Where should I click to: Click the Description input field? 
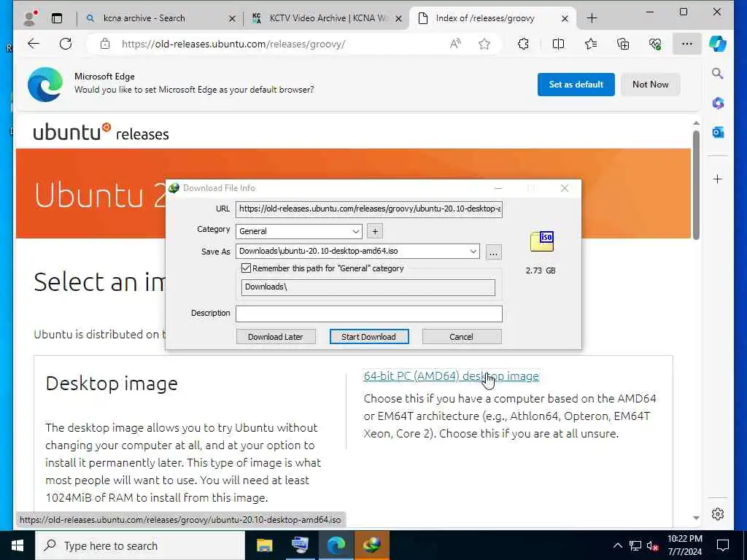click(368, 314)
